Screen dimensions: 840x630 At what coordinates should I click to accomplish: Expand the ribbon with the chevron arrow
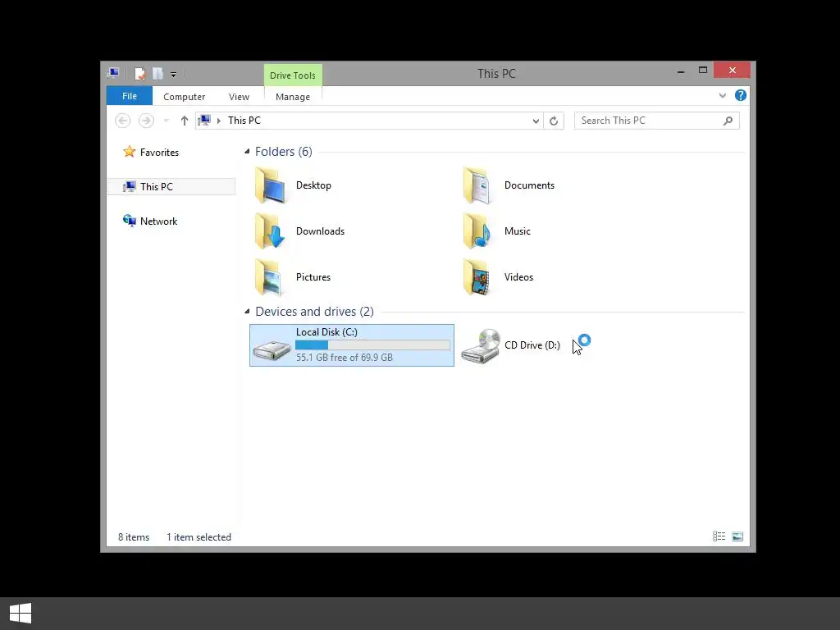pyautogui.click(x=723, y=95)
